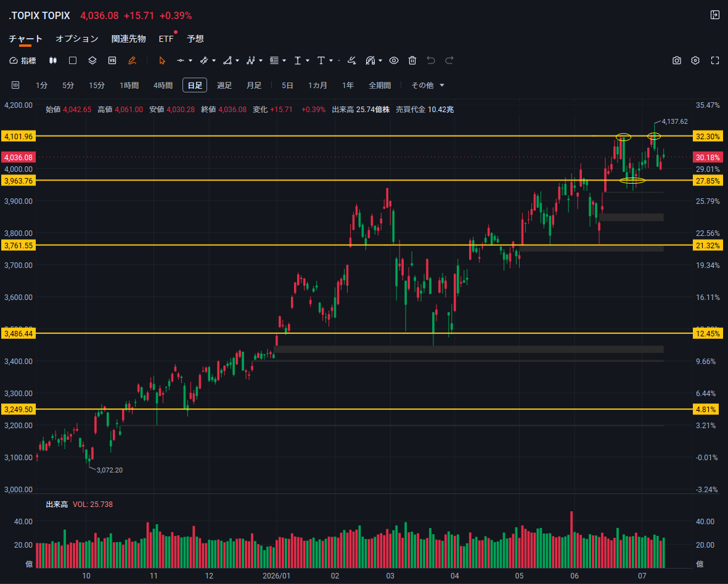Screen dimensions: 728x584
Task: Select the 15分 timeframe
Action: (x=97, y=86)
